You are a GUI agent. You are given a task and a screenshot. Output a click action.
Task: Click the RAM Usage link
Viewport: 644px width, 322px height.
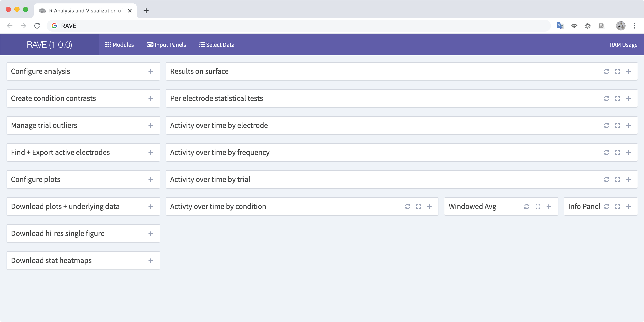pyautogui.click(x=623, y=45)
